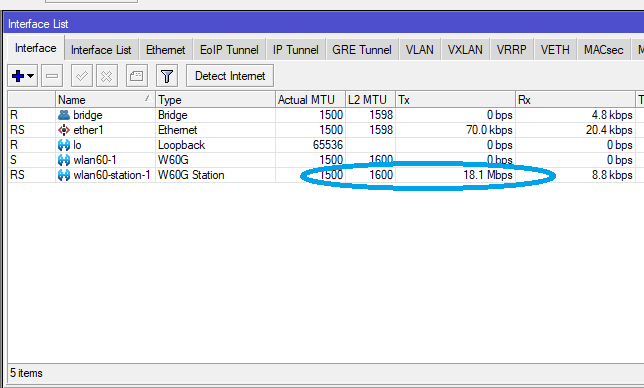Screen dimensions: 644x388
Task: Click the wlan60-1 interface icon
Action: (x=64, y=160)
